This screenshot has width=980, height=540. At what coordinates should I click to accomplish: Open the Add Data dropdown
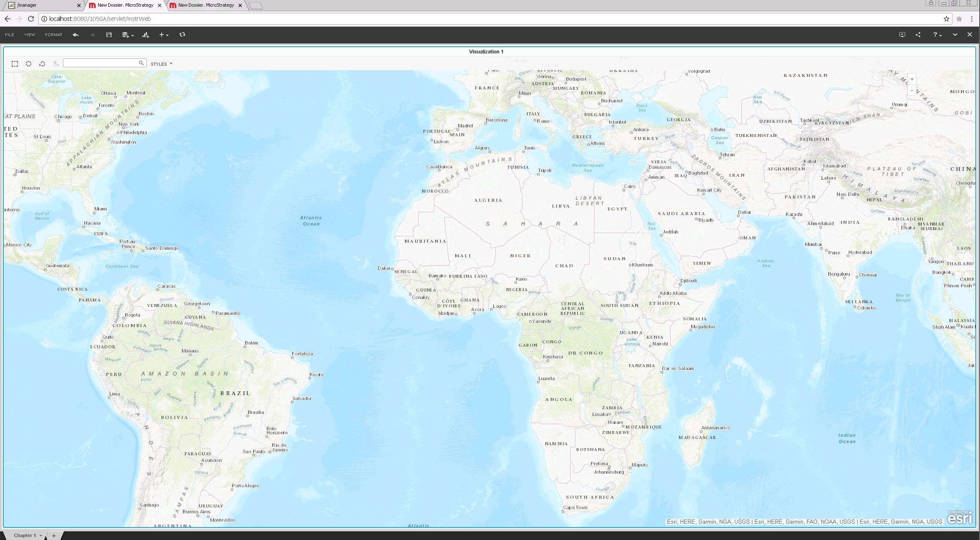(x=127, y=35)
